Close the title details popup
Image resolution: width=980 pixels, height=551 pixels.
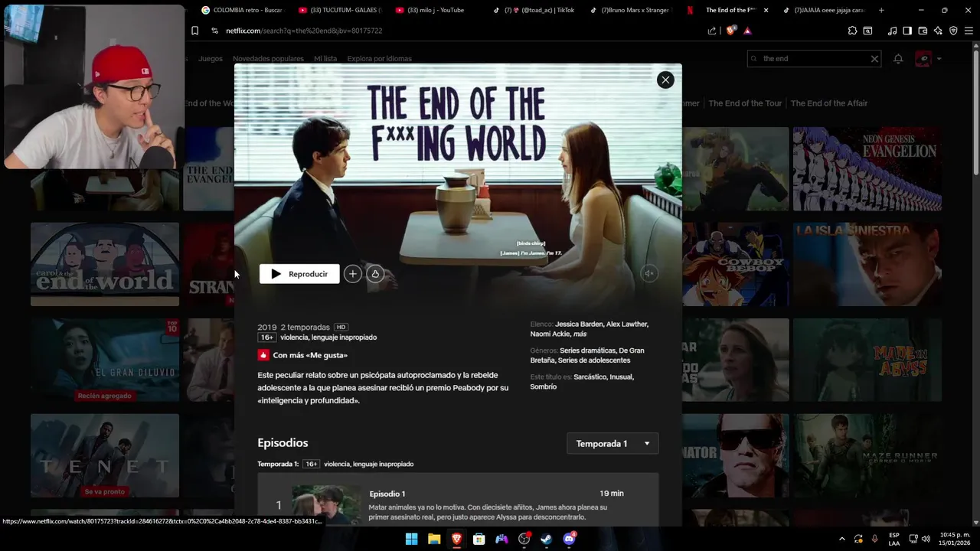(x=665, y=80)
